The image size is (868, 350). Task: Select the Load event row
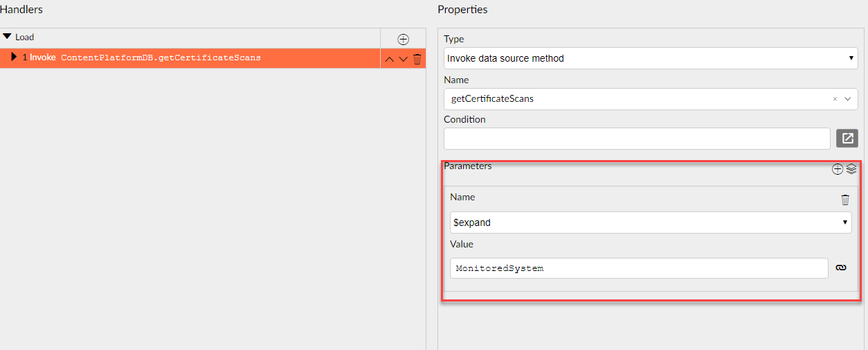190,38
